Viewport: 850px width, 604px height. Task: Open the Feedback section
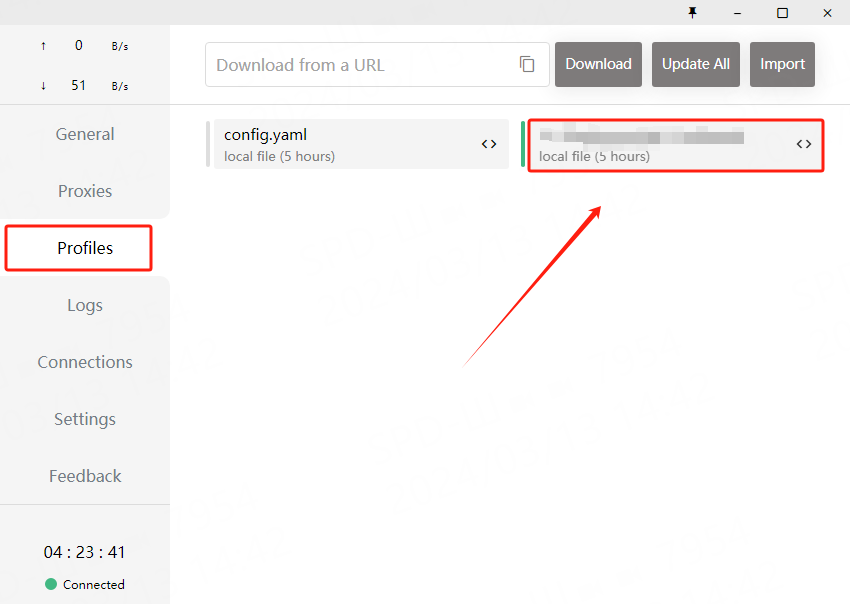click(85, 476)
